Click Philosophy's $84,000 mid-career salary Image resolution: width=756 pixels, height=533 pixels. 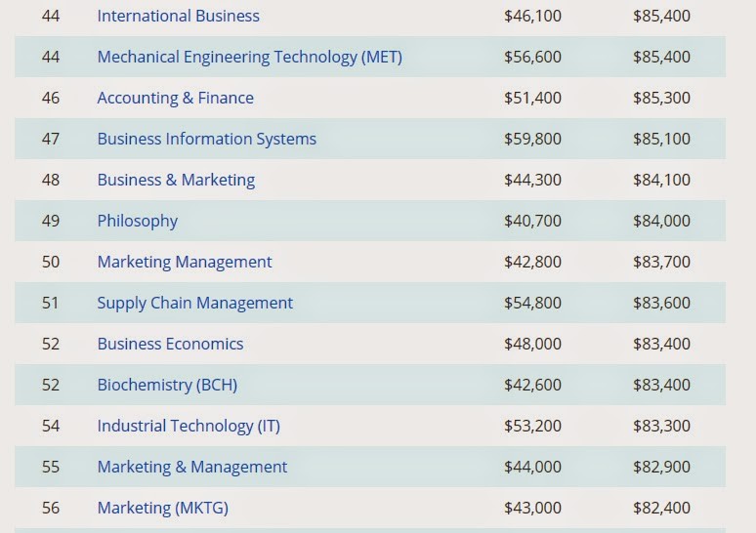click(661, 221)
